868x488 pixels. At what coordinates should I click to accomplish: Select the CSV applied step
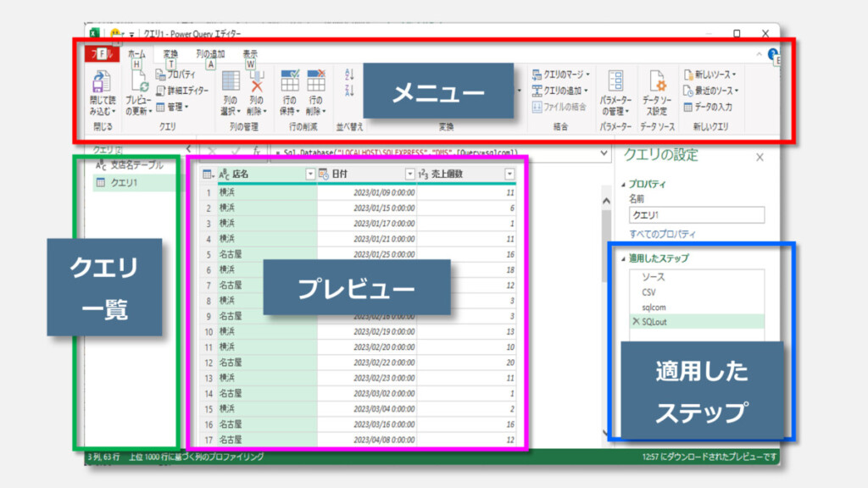click(649, 291)
